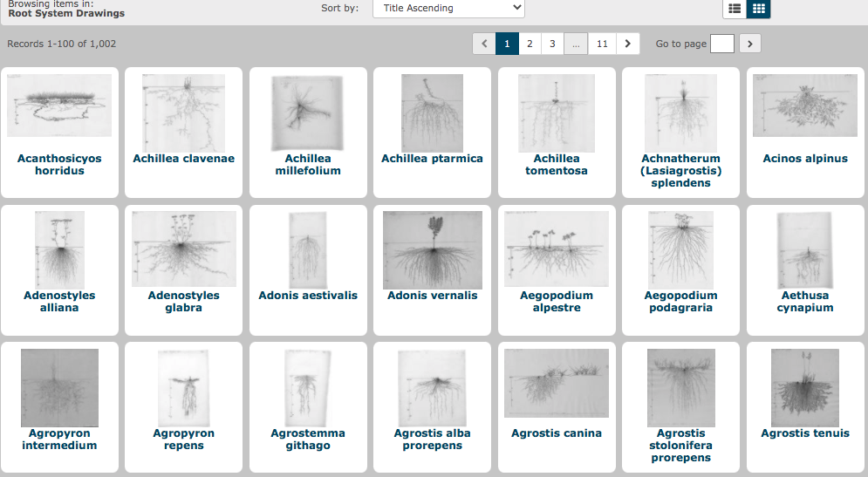Submit the Go to page arrow button

coord(749,44)
